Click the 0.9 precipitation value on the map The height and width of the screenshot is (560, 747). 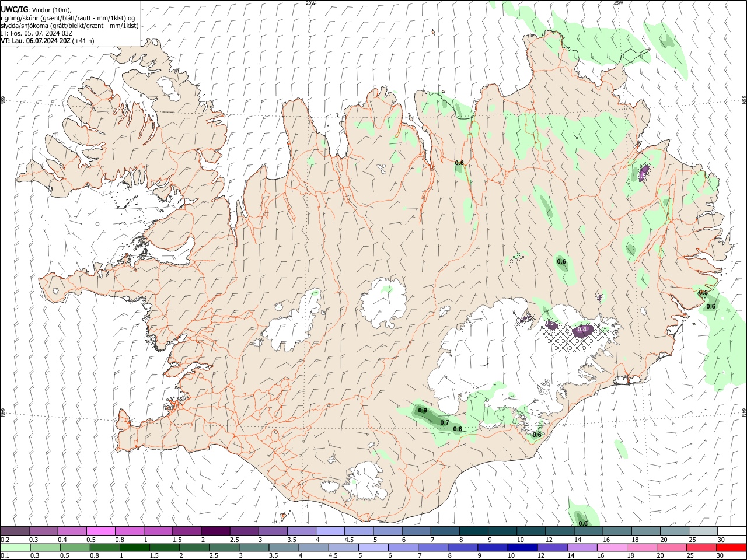(423, 411)
